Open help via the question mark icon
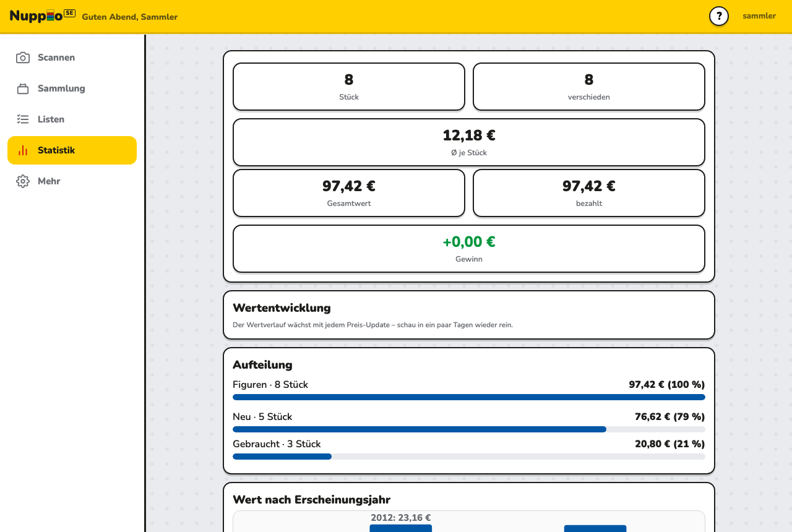The height and width of the screenshot is (532, 792). pos(718,16)
